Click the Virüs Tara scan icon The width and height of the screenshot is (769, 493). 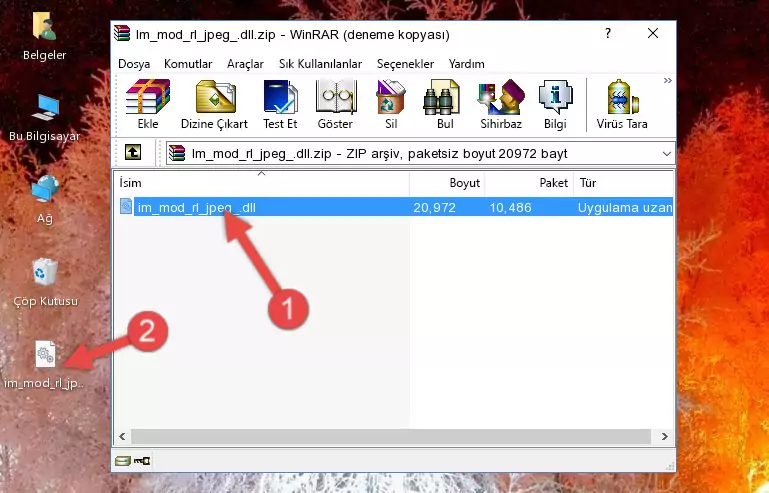tap(622, 104)
